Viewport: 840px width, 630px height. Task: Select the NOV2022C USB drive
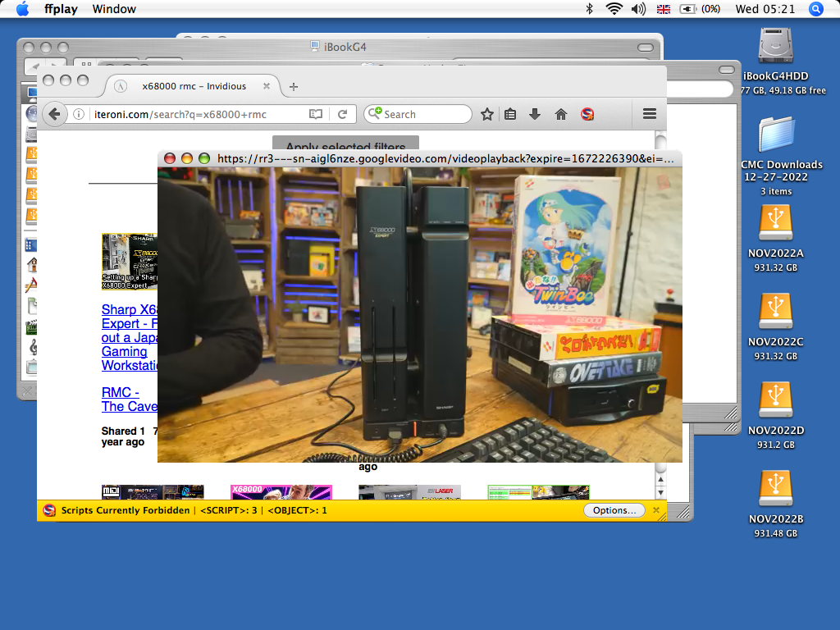click(x=775, y=313)
